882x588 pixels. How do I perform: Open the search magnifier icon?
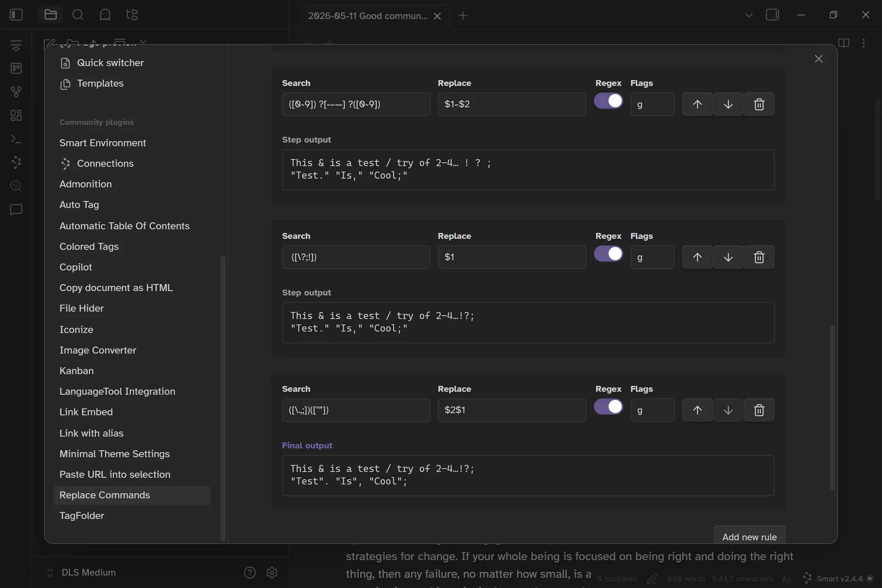[78, 15]
